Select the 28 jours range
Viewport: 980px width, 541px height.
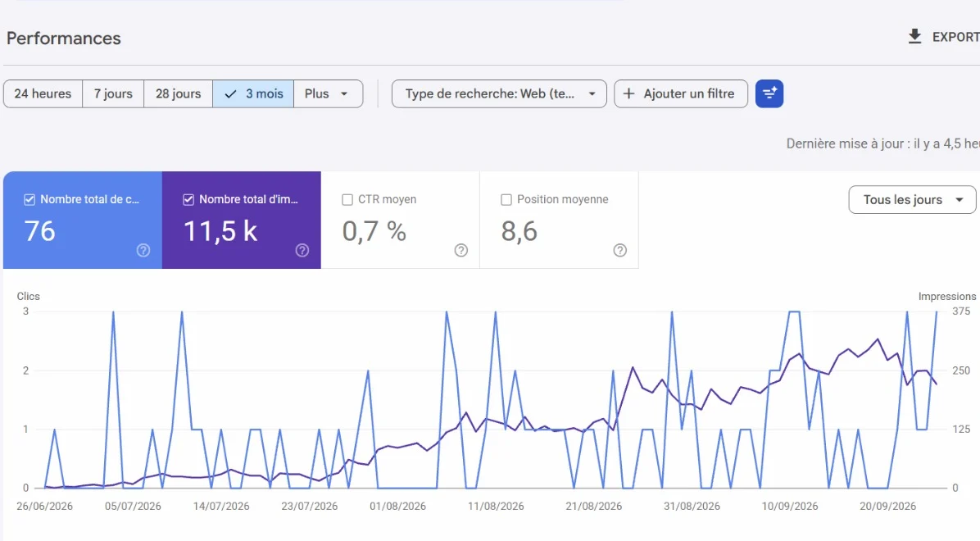tap(178, 93)
